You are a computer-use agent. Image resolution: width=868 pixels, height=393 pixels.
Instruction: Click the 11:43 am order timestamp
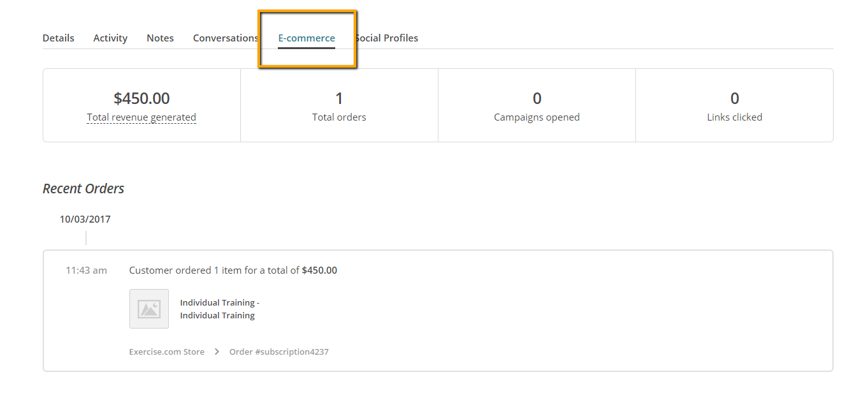(86, 271)
